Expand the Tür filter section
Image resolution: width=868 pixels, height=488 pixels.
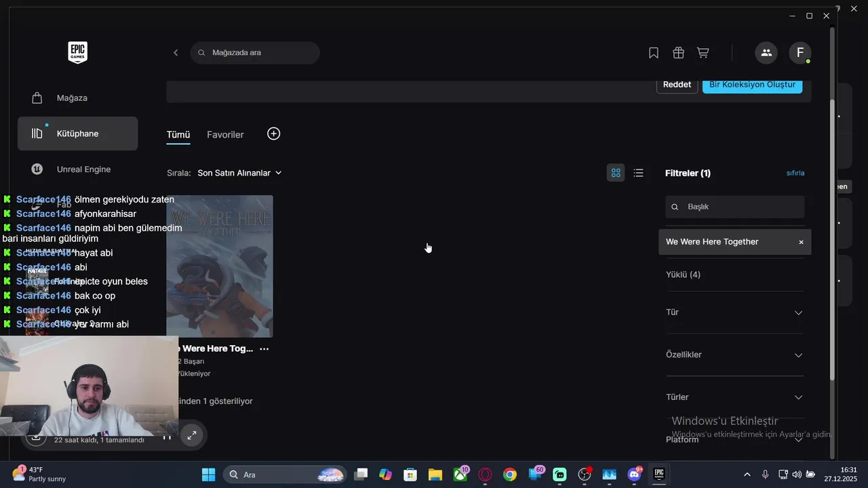click(735, 312)
